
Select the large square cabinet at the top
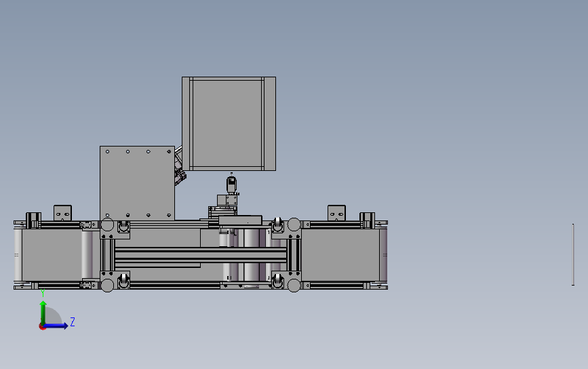tap(229, 123)
